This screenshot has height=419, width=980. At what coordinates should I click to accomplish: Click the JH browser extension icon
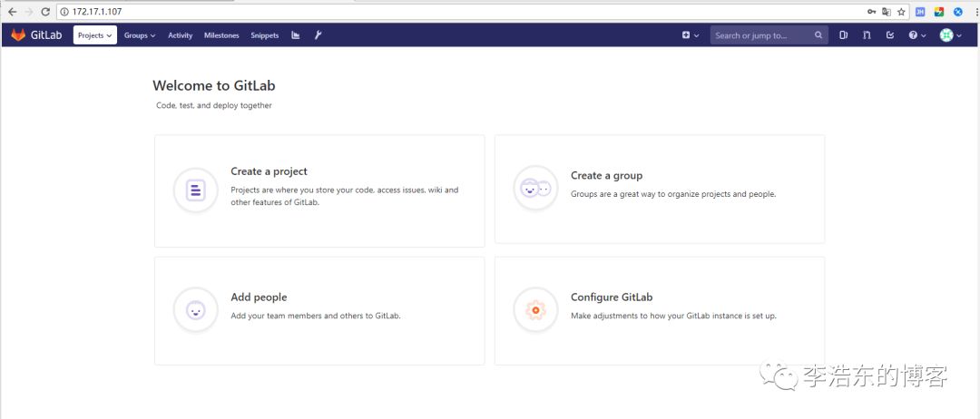tap(920, 12)
